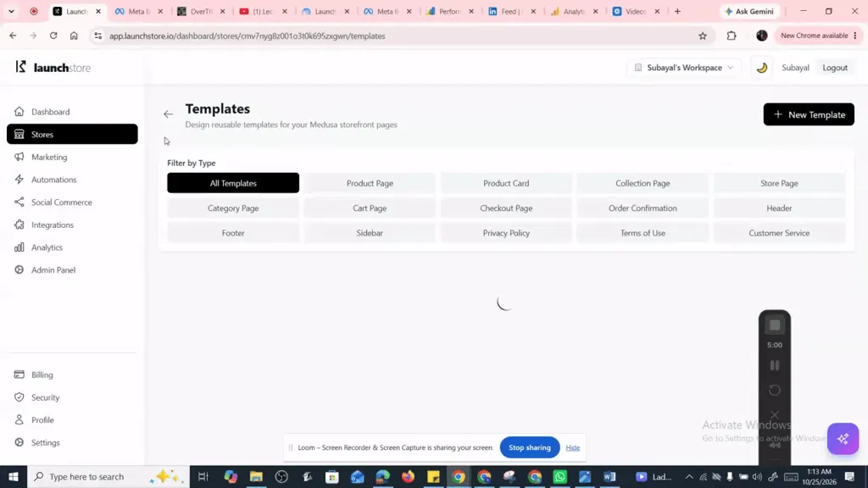Open Subayal's Workspace dropdown
This screenshot has height=488, width=868.
tap(684, 68)
